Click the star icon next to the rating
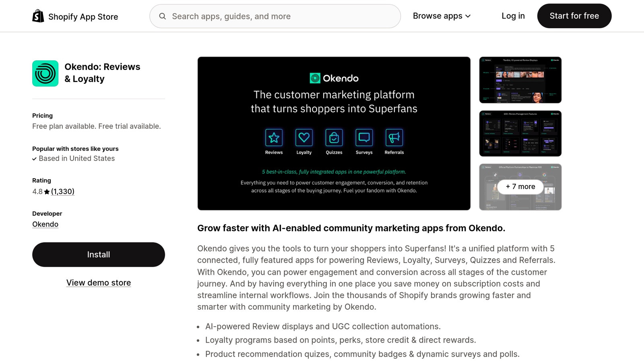Image resolution: width=644 pixels, height=362 pixels. [x=46, y=191]
